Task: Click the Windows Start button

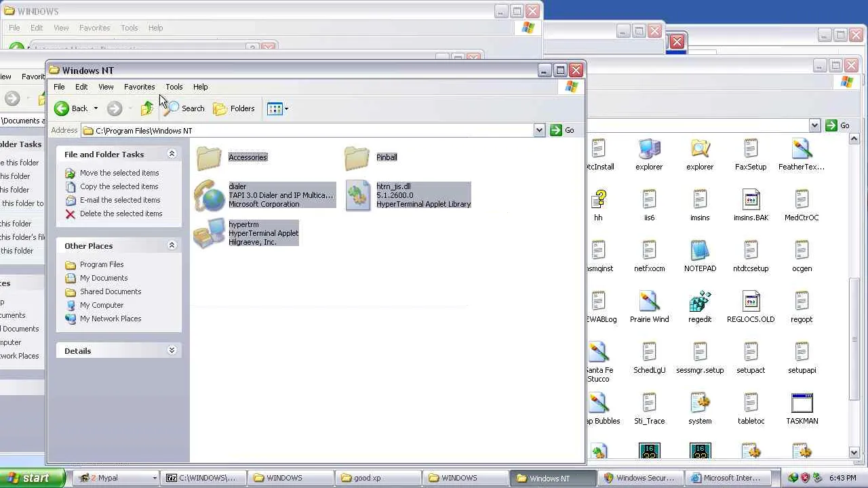Action: (x=33, y=478)
